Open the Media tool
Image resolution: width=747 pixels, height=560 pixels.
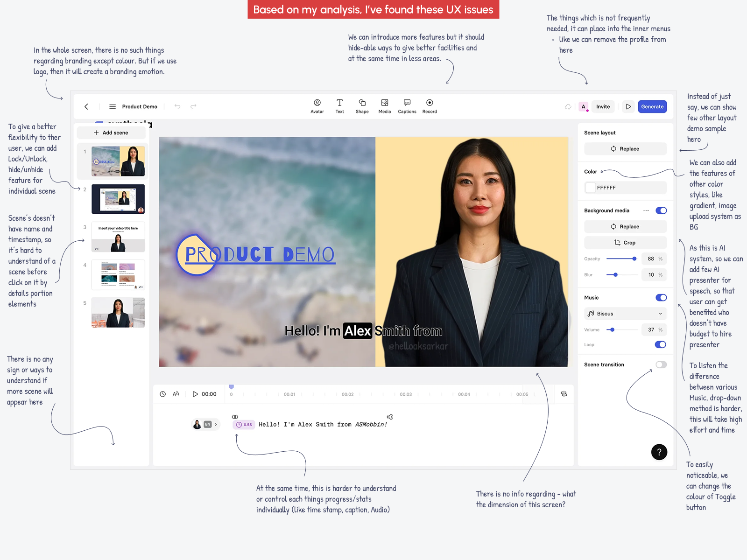(x=385, y=106)
